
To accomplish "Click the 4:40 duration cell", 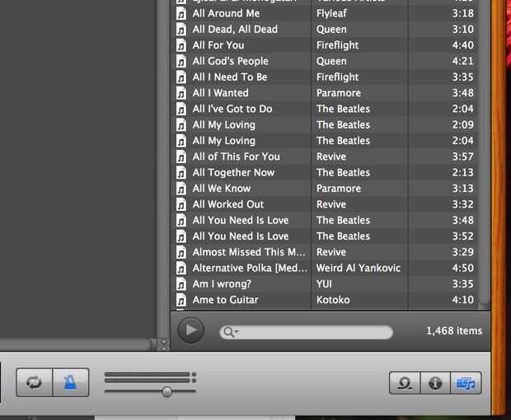I will 462,45.
